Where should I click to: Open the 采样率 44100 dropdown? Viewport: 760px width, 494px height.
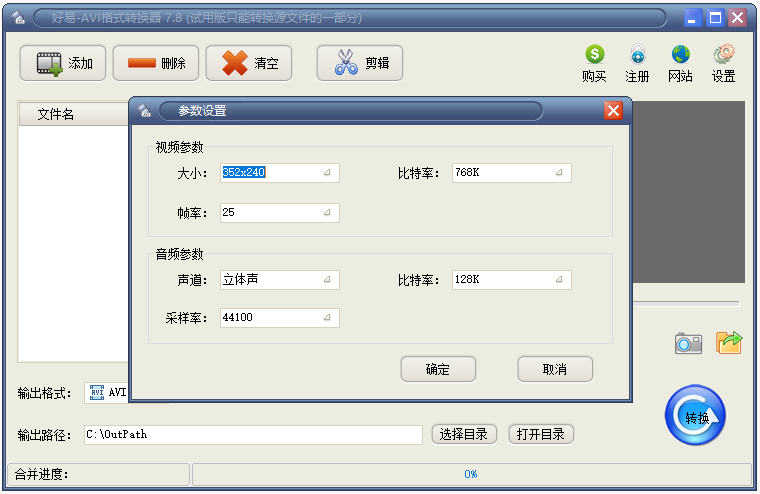coord(280,318)
